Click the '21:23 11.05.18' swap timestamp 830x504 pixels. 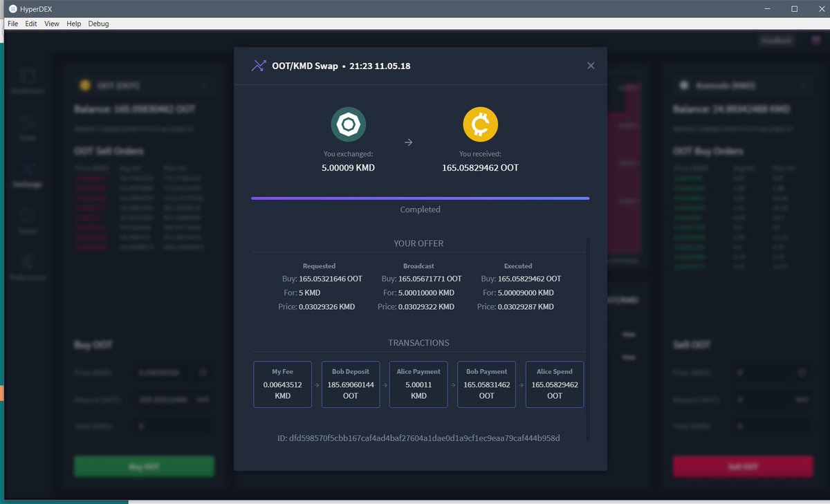[380, 66]
